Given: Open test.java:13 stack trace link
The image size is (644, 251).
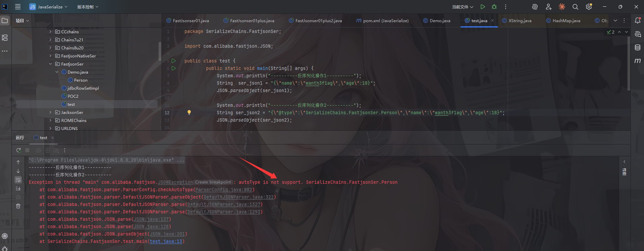Looking at the screenshot, I should tap(166, 241).
